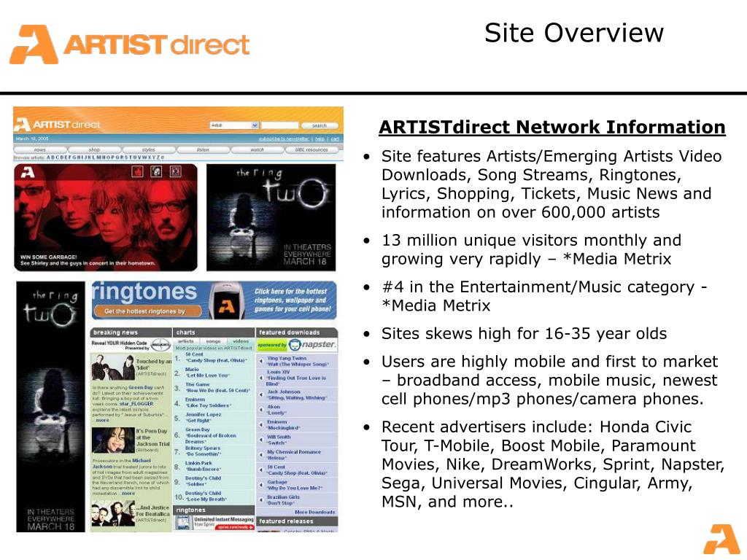Click the ARTISTdirect Network Information heading
The image size is (747, 560).
point(552,127)
